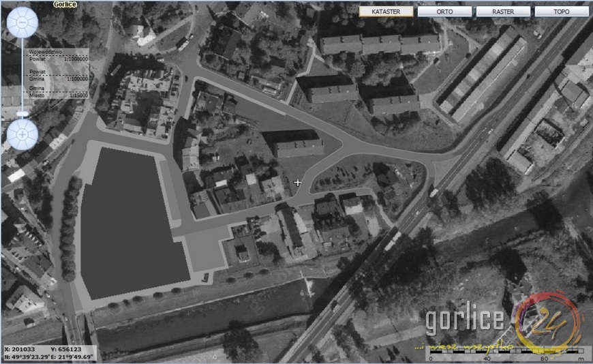This screenshot has width=593, height=364.
Task: Switch to the RASTER map layer
Action: click(x=503, y=12)
